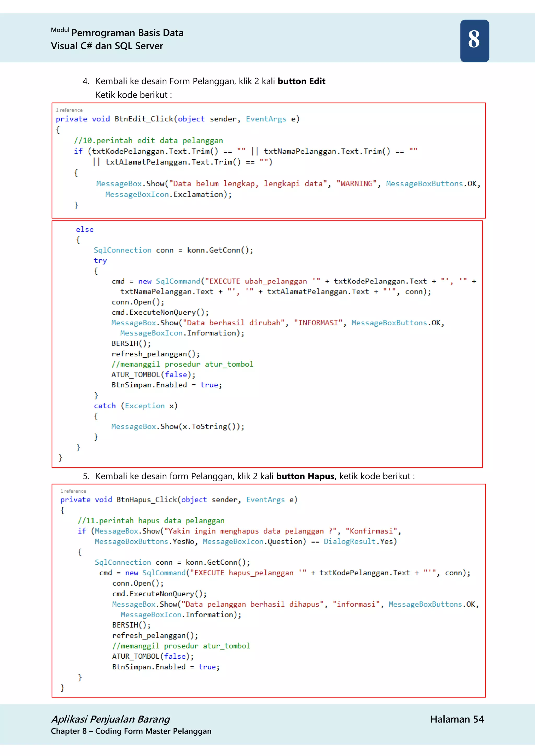
Task: Click comment '//10.perintah edit data pelanggan'
Action: (149, 141)
